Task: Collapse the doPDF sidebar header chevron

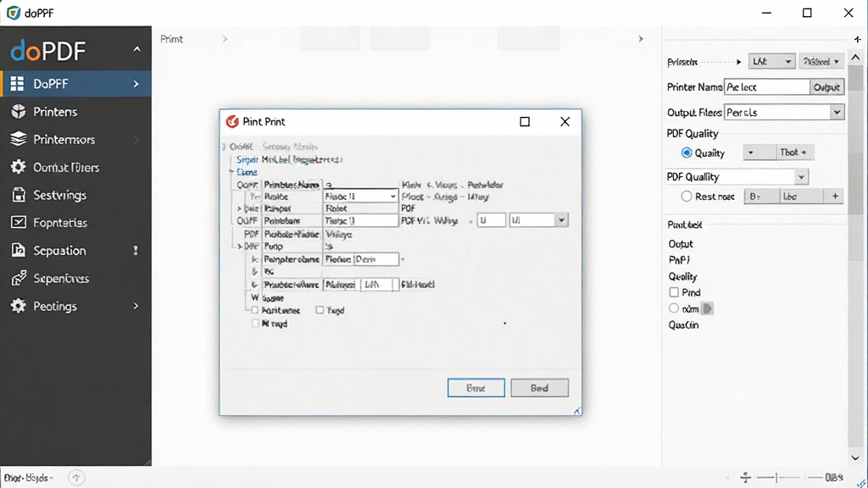Action: [136, 49]
